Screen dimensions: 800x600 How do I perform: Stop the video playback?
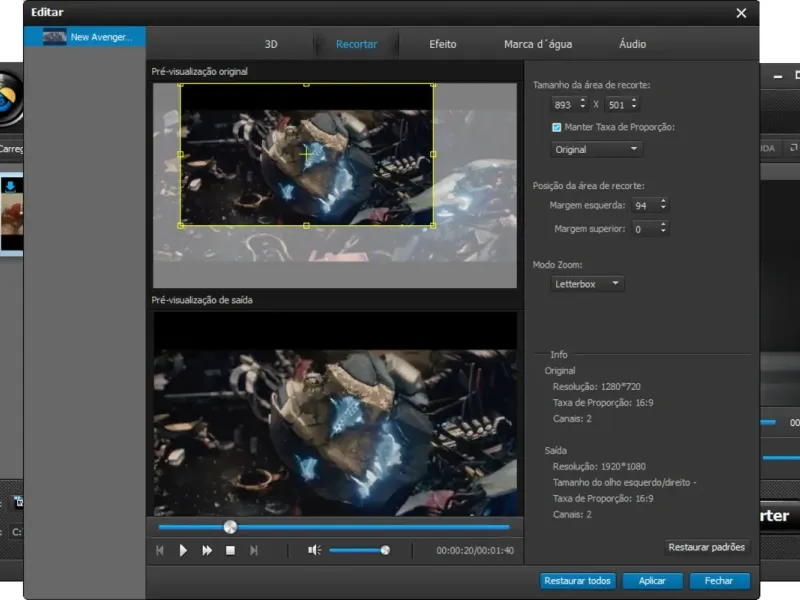pos(230,550)
